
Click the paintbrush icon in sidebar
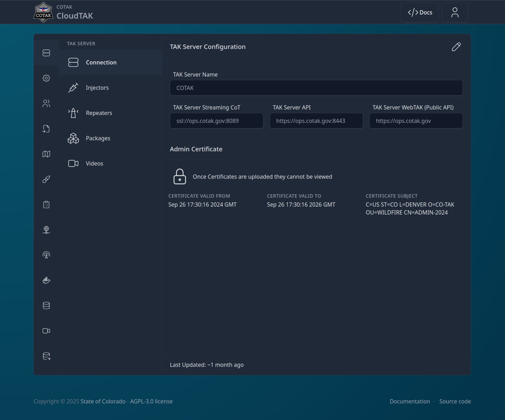point(46,179)
